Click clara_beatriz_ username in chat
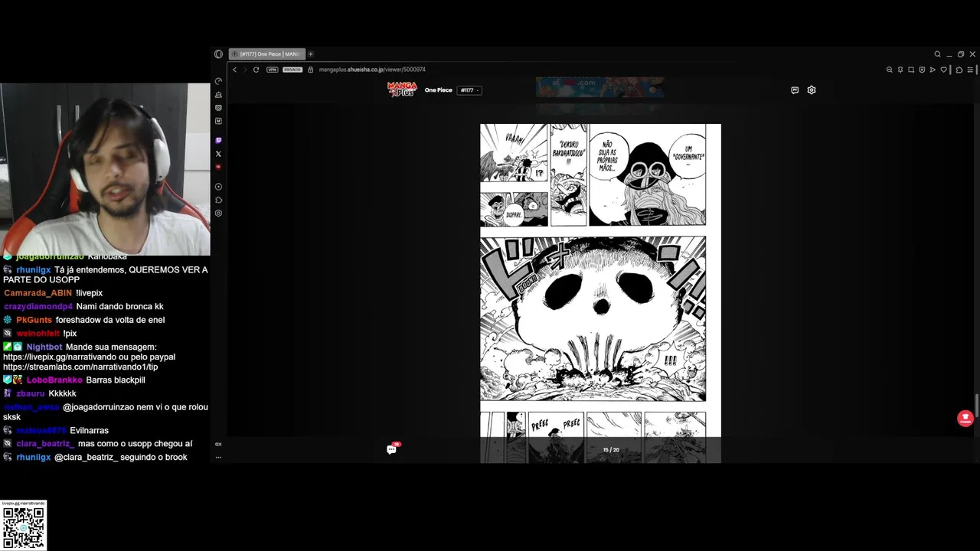 [45, 444]
